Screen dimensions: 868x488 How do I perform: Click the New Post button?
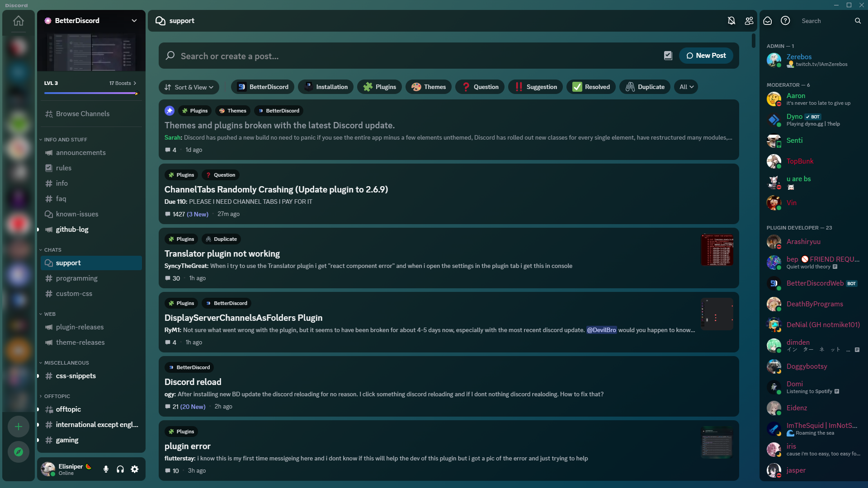706,56
